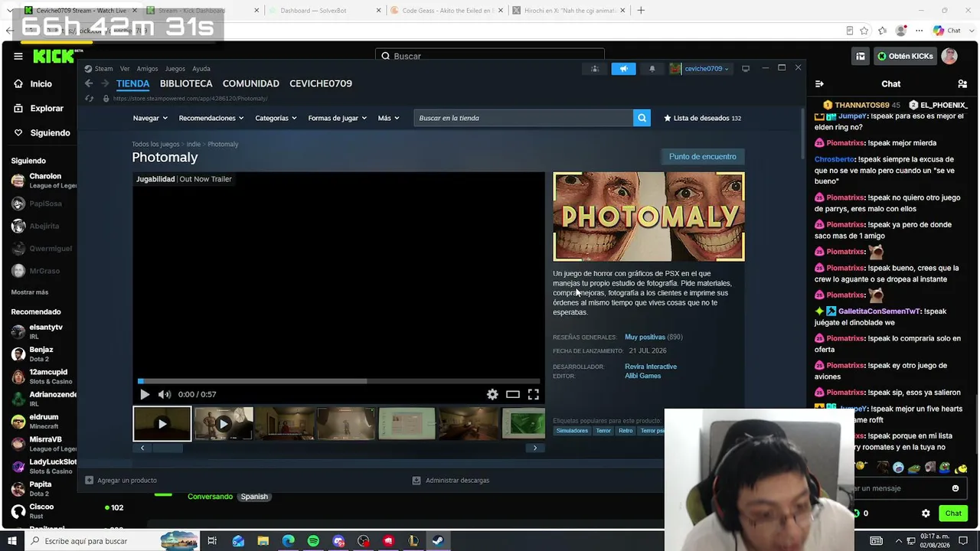Open Revira Interactive developer link

[x=651, y=367]
